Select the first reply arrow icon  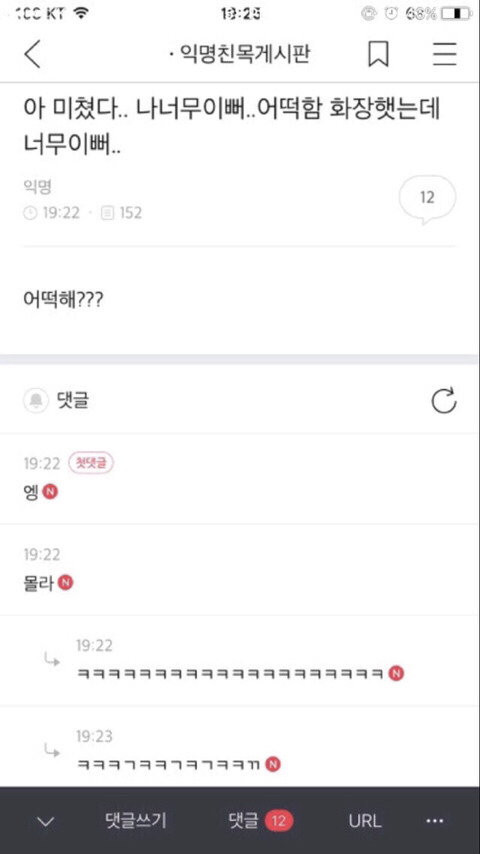[52, 661]
